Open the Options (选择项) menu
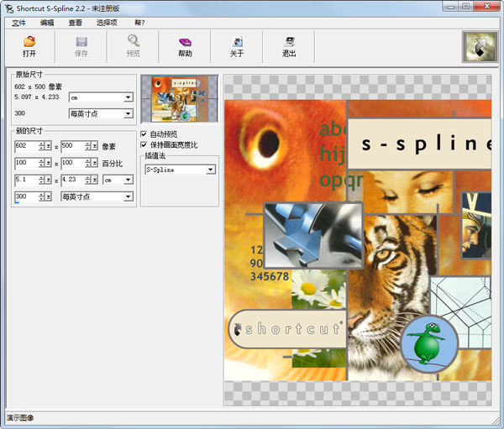This screenshot has width=504, height=429. pyautogui.click(x=107, y=23)
